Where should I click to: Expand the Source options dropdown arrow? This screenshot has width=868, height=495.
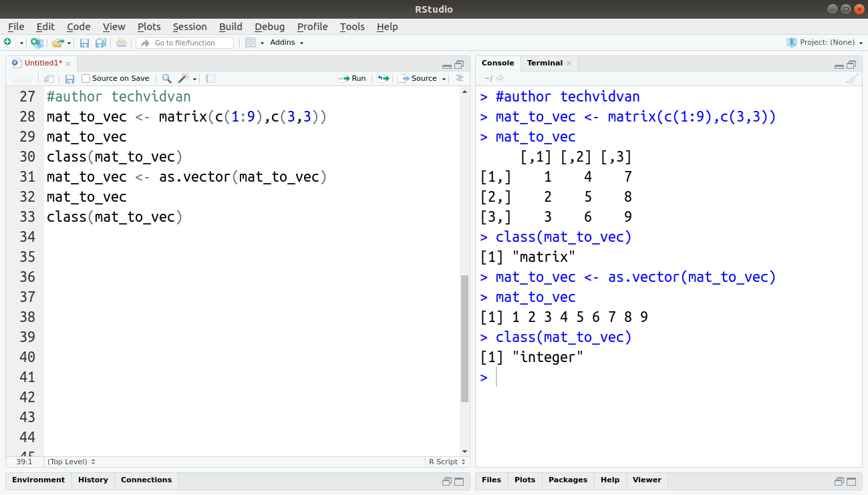(444, 79)
